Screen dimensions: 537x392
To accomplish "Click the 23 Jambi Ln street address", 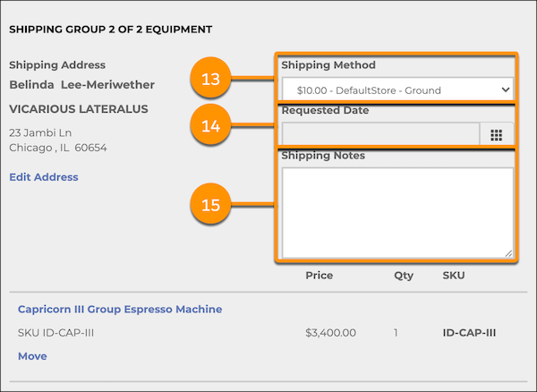I will pos(39,132).
